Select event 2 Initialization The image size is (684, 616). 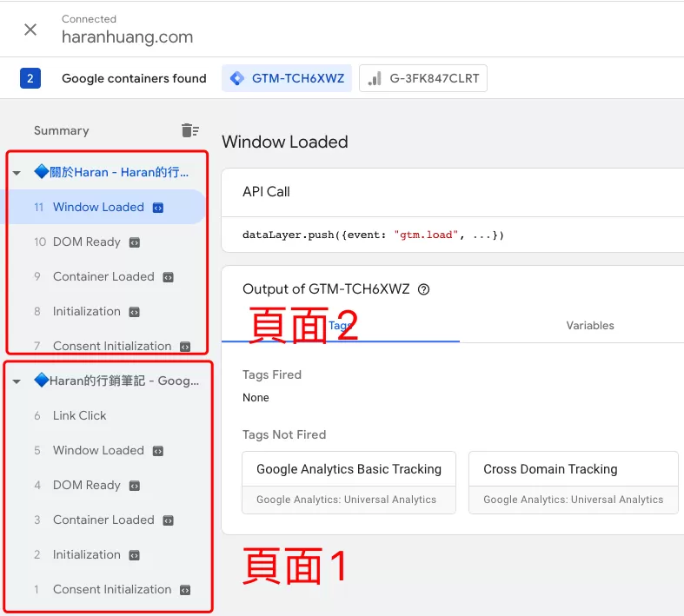pyautogui.click(x=103, y=554)
